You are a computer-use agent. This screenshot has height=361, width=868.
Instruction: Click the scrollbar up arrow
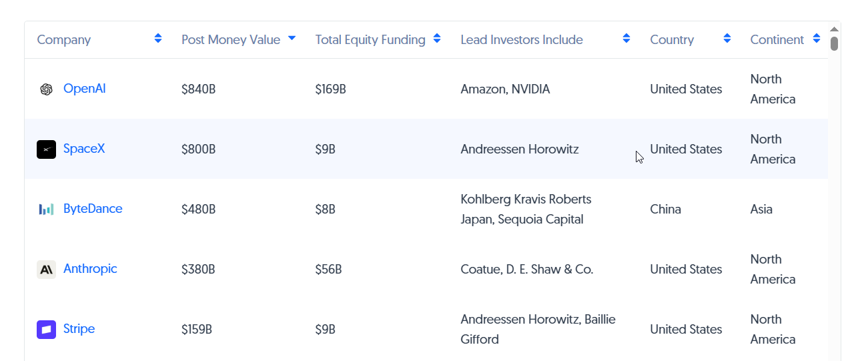[x=834, y=29]
